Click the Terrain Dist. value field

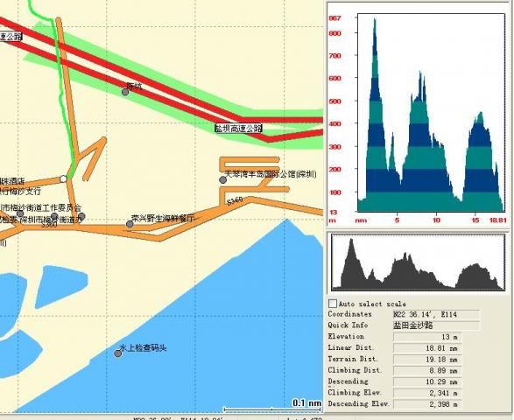[427, 360]
